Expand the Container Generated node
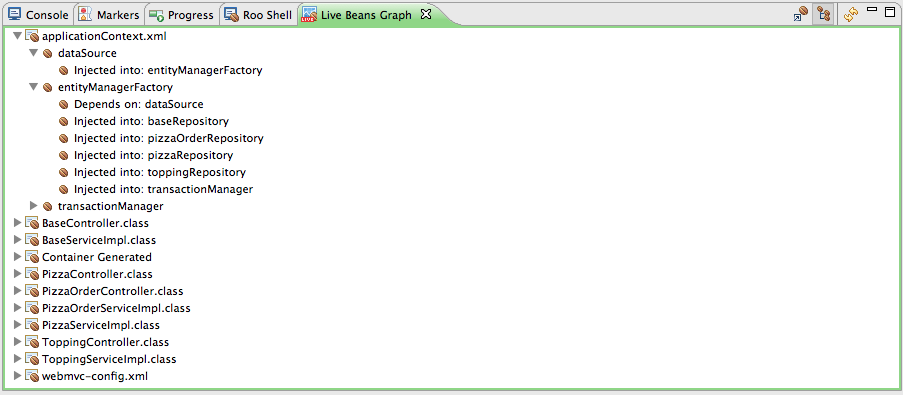Viewport: 903px width, 395px height. click(x=17, y=257)
